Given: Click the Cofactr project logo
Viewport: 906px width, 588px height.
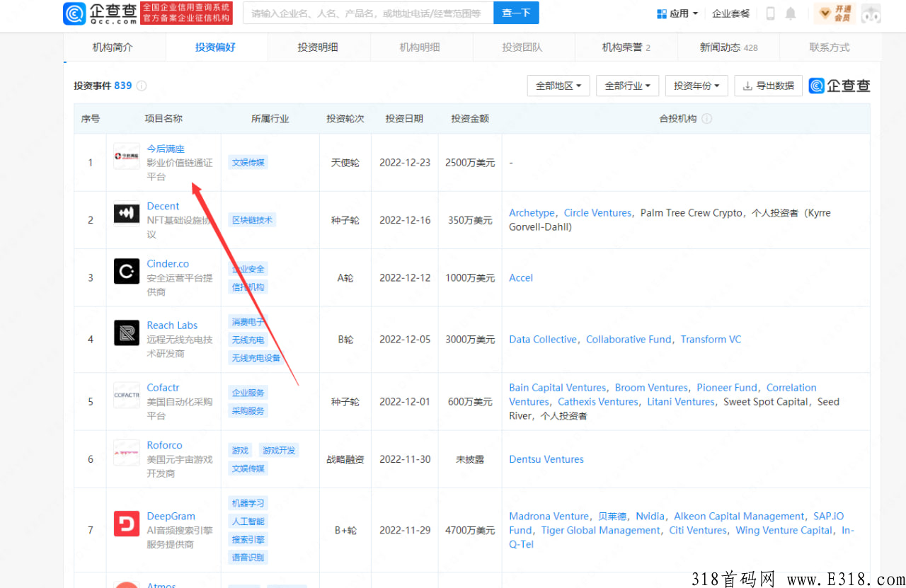Looking at the screenshot, I should click(x=127, y=395).
